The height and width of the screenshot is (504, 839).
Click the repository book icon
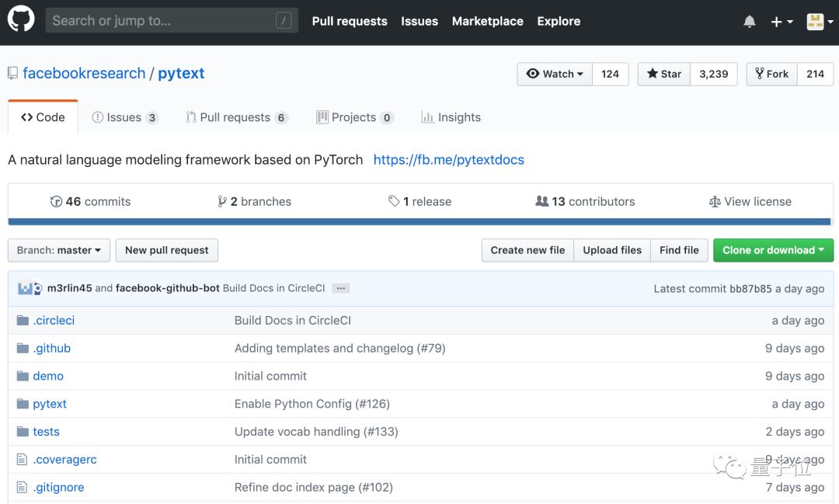(12, 74)
